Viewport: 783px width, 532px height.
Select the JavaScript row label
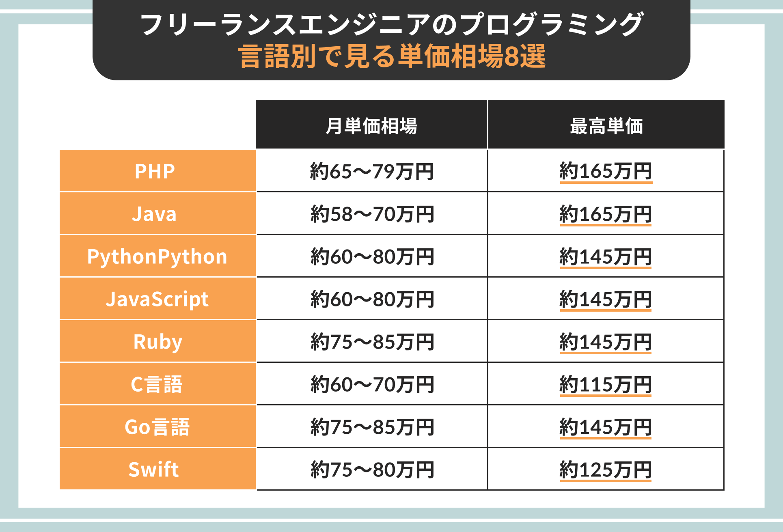click(x=157, y=299)
